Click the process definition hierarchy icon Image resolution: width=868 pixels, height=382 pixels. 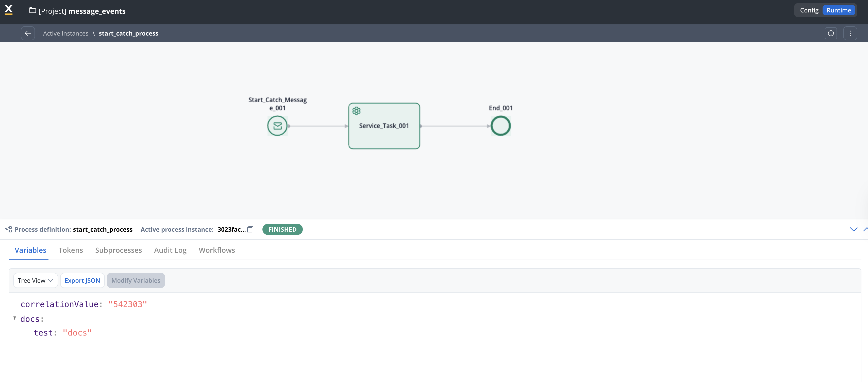coord(8,229)
